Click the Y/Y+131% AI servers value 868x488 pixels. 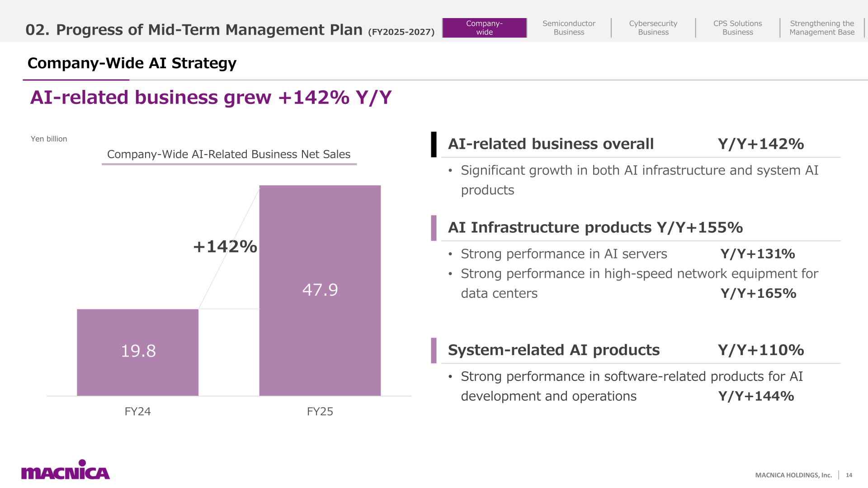pos(758,254)
